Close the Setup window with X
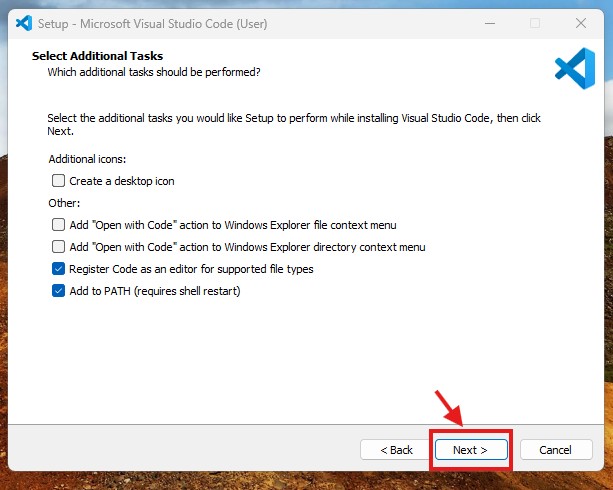Image resolution: width=613 pixels, height=490 pixels. 580,22
